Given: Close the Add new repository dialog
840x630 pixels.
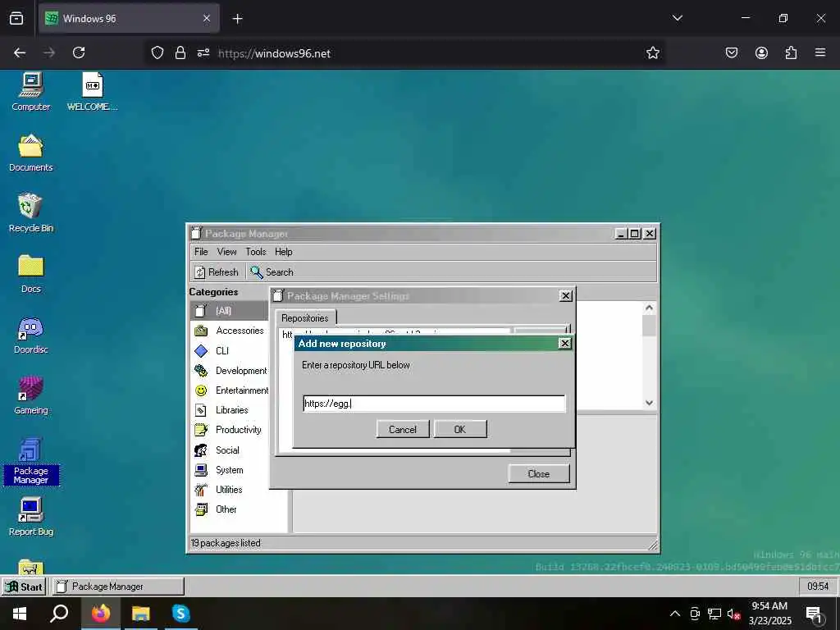Looking at the screenshot, I should click(x=564, y=344).
